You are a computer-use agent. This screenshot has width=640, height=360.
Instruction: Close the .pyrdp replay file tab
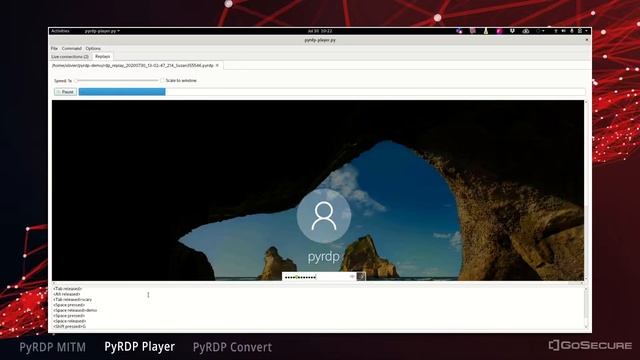[x=217, y=65]
